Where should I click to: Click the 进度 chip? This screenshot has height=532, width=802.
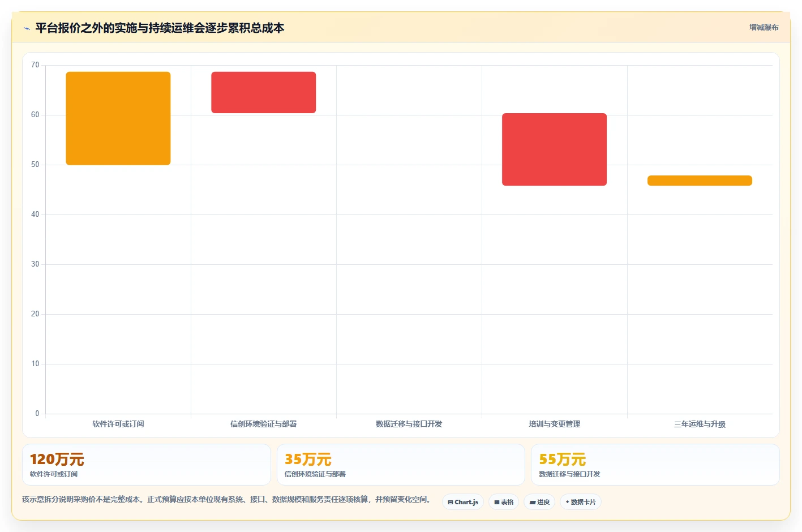point(539,502)
